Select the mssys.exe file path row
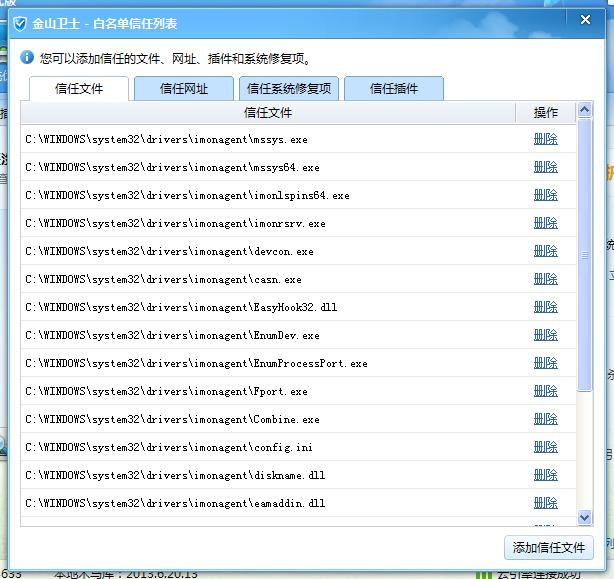This screenshot has width=614, height=579. click(298, 139)
